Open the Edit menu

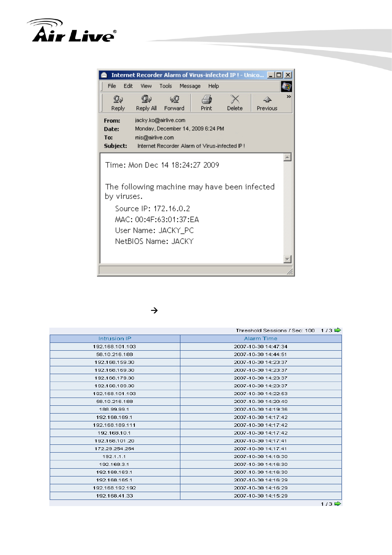[x=128, y=86]
